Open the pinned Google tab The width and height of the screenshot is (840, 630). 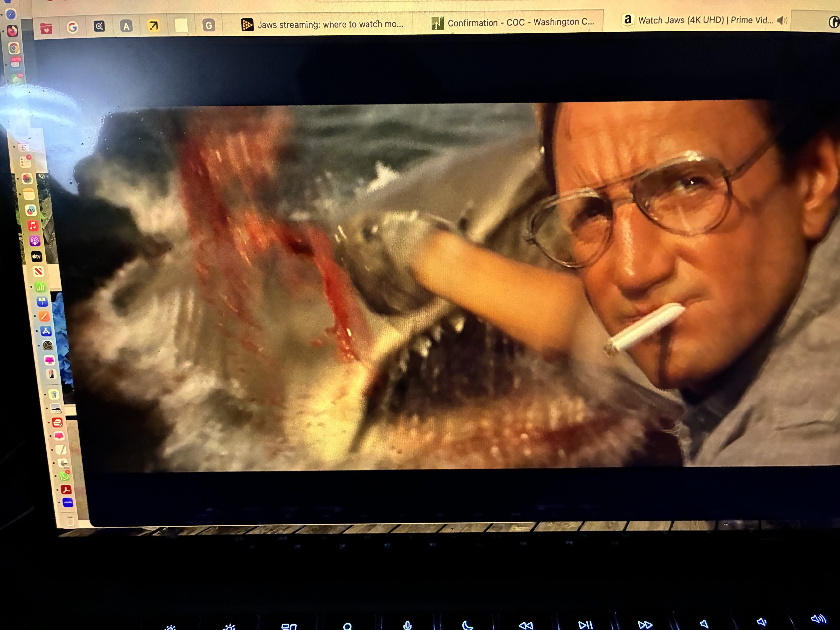point(72,27)
